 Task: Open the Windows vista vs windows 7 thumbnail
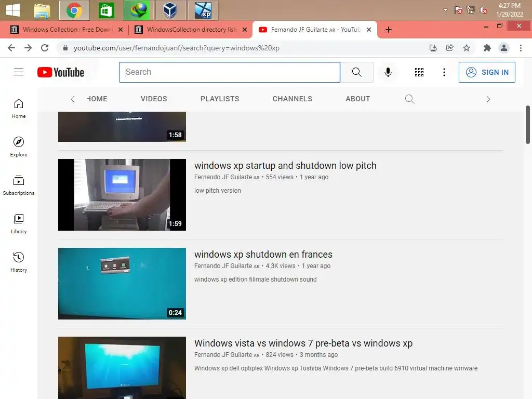(x=122, y=368)
